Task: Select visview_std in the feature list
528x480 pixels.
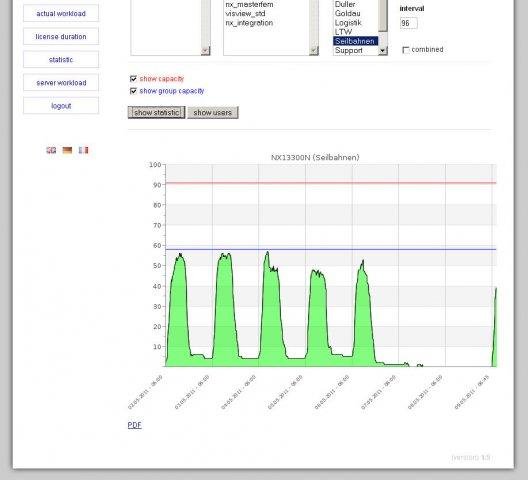Action: pyautogui.click(x=245, y=14)
